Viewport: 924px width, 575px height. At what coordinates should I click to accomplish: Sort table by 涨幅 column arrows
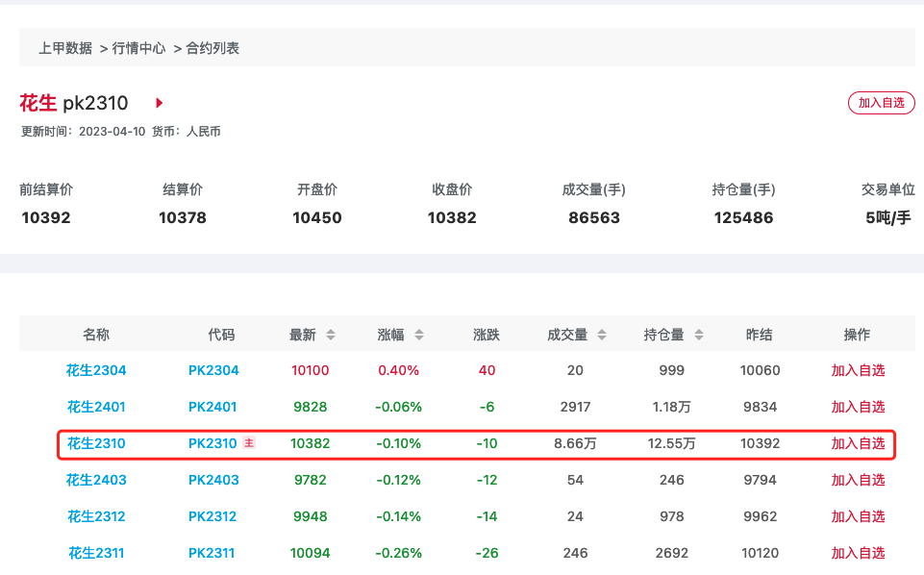coord(418,336)
